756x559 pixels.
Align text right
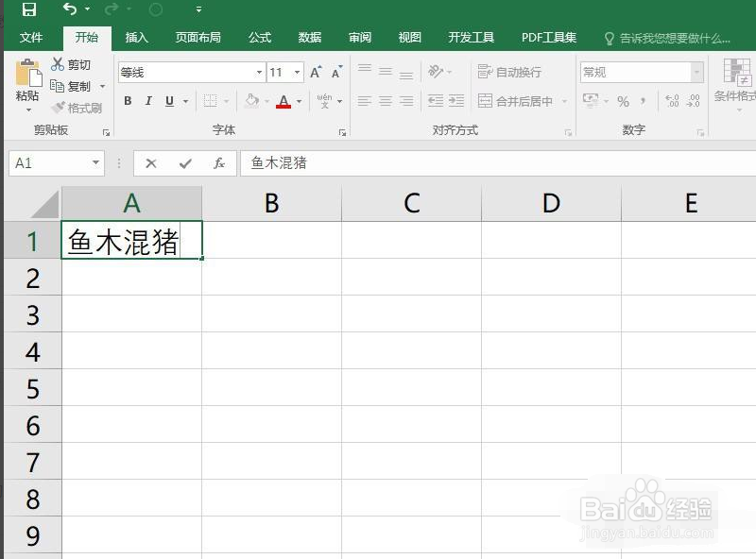pyautogui.click(x=406, y=101)
